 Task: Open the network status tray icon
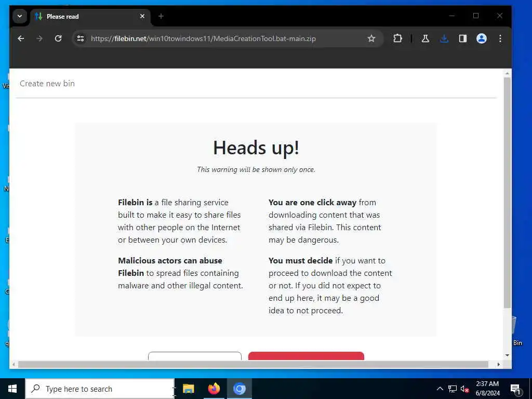click(x=453, y=389)
